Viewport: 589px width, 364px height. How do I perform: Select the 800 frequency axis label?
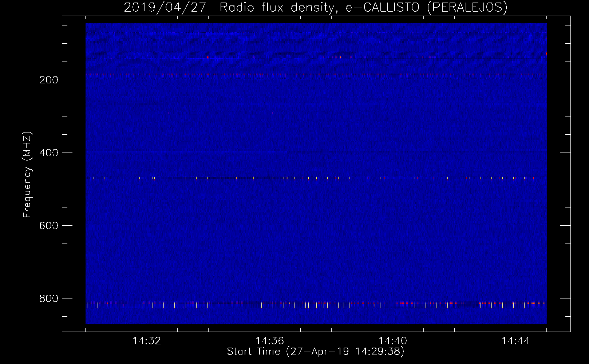pos(49,298)
